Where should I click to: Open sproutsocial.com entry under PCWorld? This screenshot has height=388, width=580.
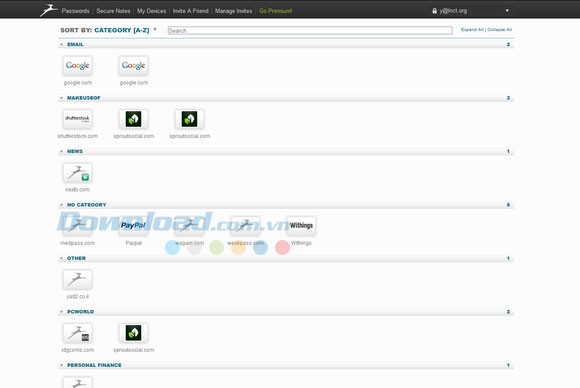click(x=134, y=333)
